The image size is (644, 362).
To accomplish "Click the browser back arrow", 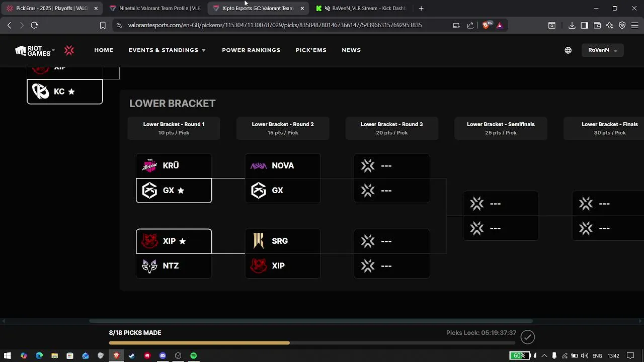I will pyautogui.click(x=9, y=25).
